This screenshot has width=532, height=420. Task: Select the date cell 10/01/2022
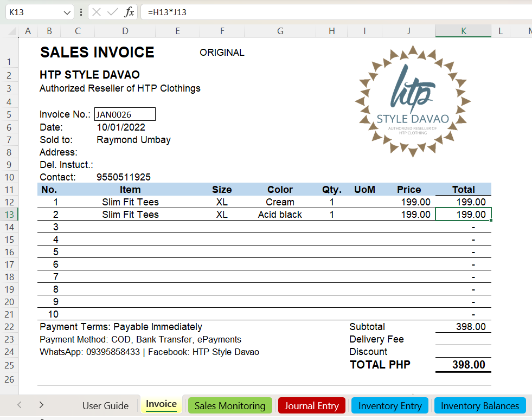pos(121,127)
